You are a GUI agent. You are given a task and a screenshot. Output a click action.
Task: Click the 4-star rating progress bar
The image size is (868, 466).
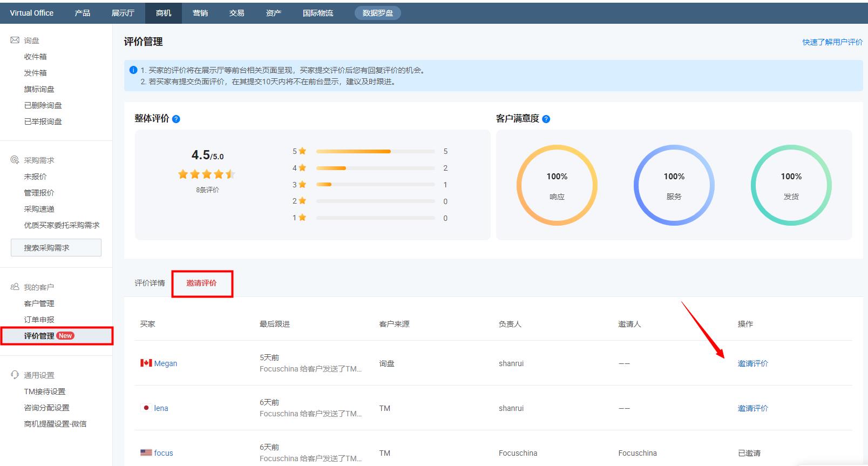[x=376, y=168]
